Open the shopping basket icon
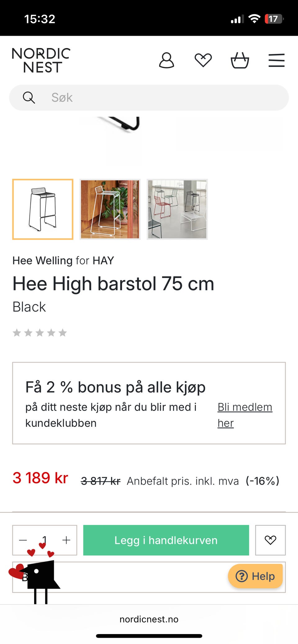This screenshot has height=644, width=298. [240, 60]
